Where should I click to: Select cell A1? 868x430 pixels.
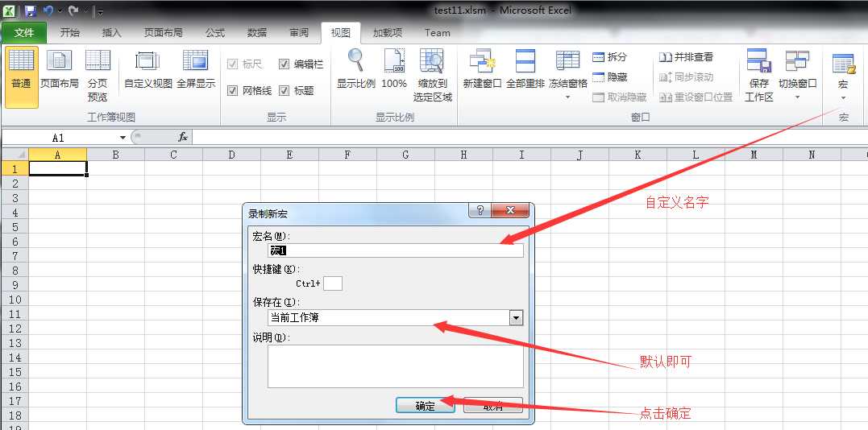pyautogui.click(x=57, y=168)
